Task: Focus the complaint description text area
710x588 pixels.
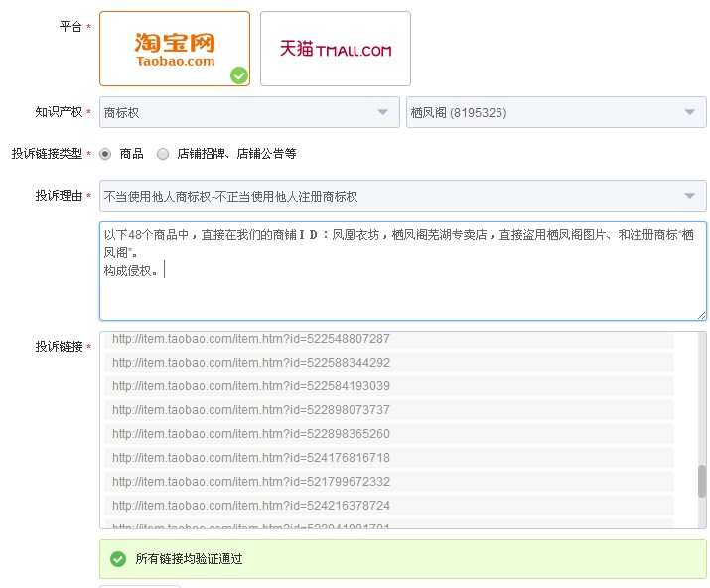Action: pos(403,271)
